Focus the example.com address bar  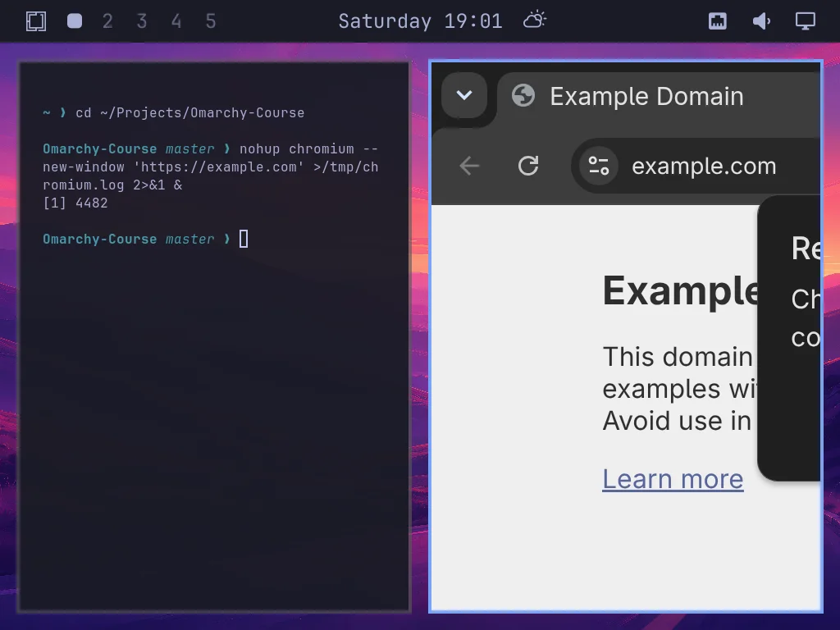pyautogui.click(x=696, y=166)
